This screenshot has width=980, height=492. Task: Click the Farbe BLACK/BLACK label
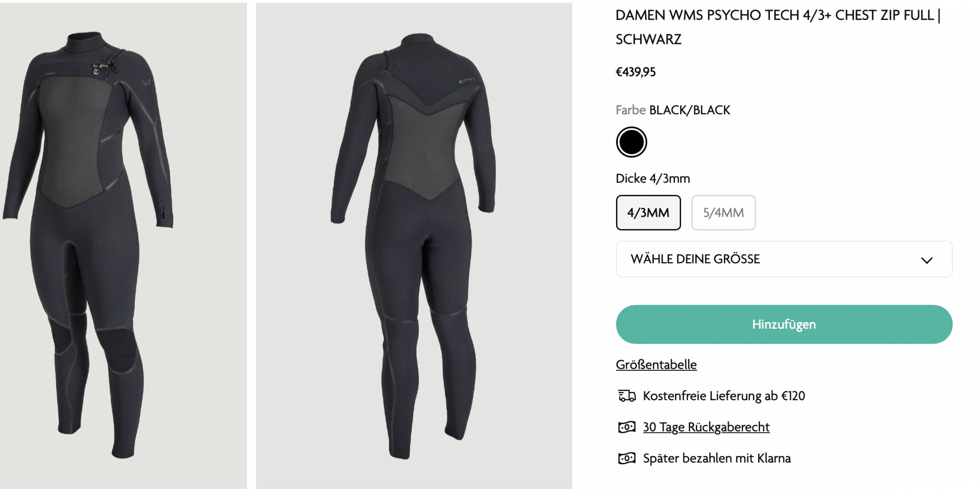click(x=673, y=110)
